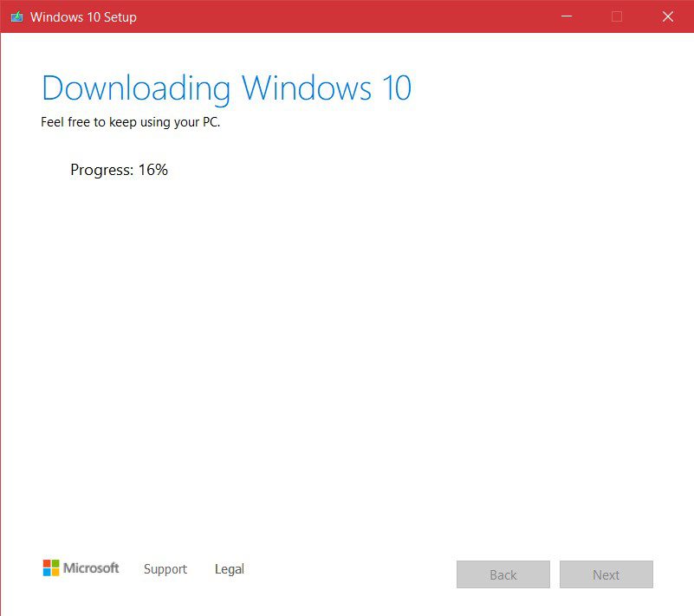Click 'Feel free to keep using your PC.'
694x616 pixels.
point(131,122)
